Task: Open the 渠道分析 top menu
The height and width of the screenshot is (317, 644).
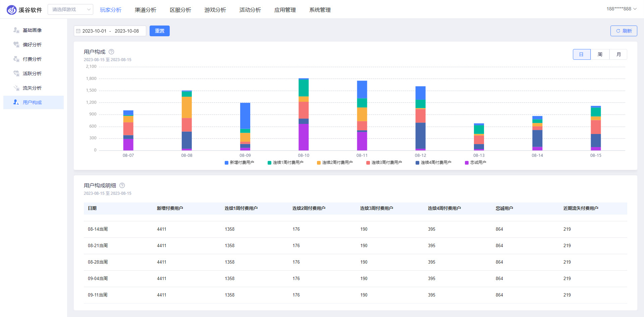Action: tap(146, 10)
